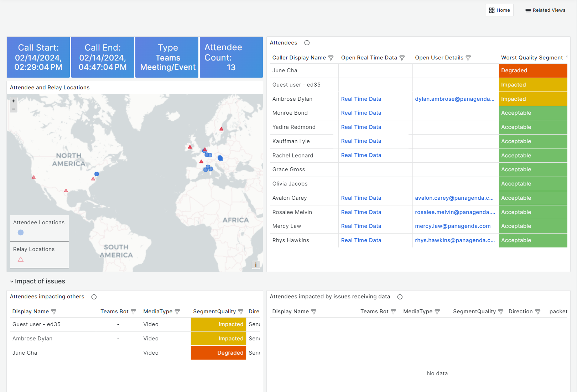Filter the SegmentQuality column in impacting others
577x392 pixels.
pos(240,312)
